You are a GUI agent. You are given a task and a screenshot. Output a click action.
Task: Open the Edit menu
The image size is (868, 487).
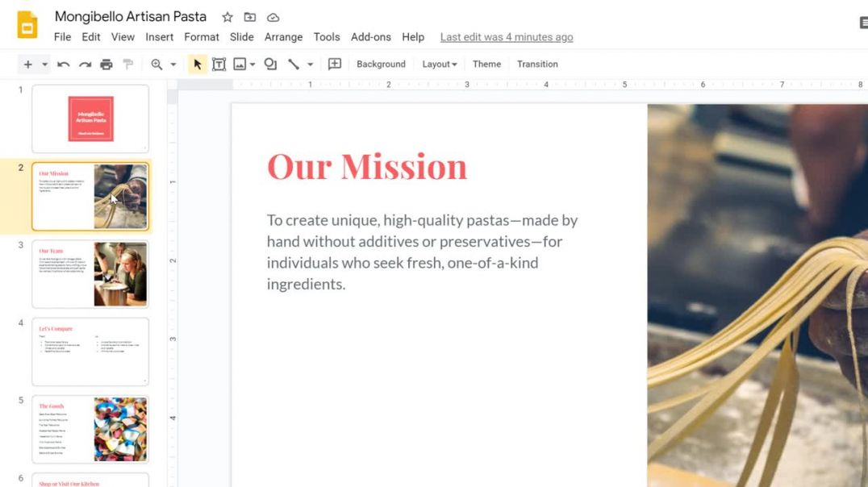point(91,37)
